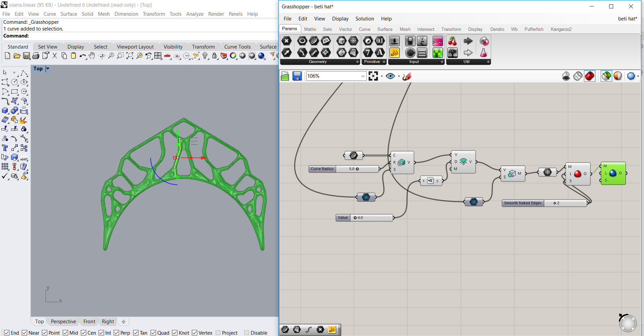Toggle the Mid osnap checkbox

click(65, 333)
